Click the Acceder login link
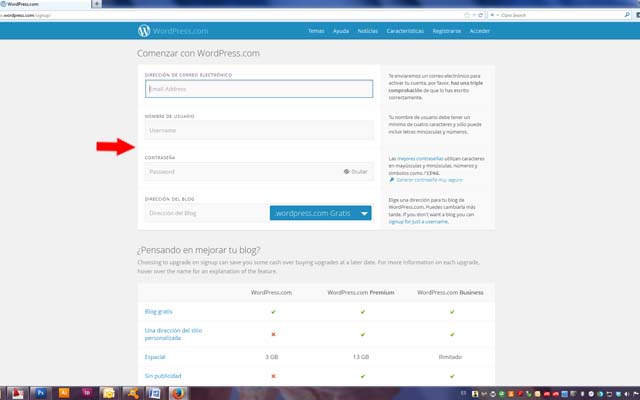The height and width of the screenshot is (400, 640). (x=480, y=31)
